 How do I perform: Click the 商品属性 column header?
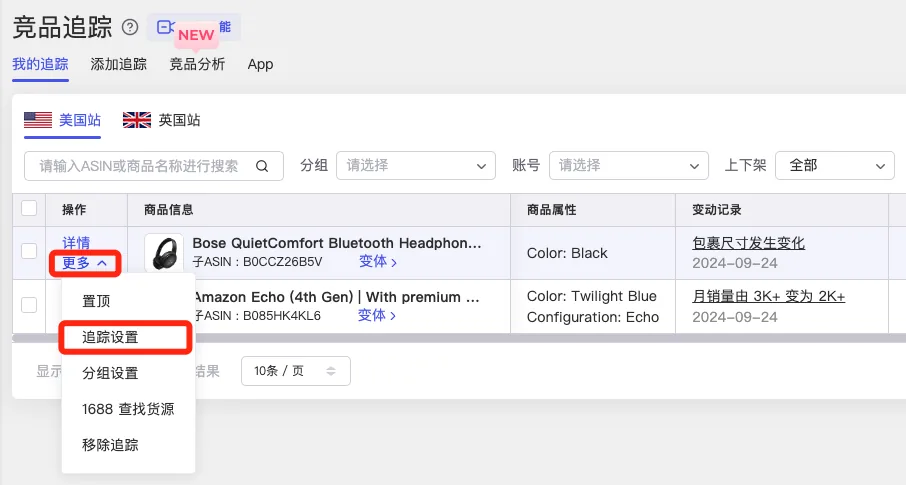(x=552, y=210)
